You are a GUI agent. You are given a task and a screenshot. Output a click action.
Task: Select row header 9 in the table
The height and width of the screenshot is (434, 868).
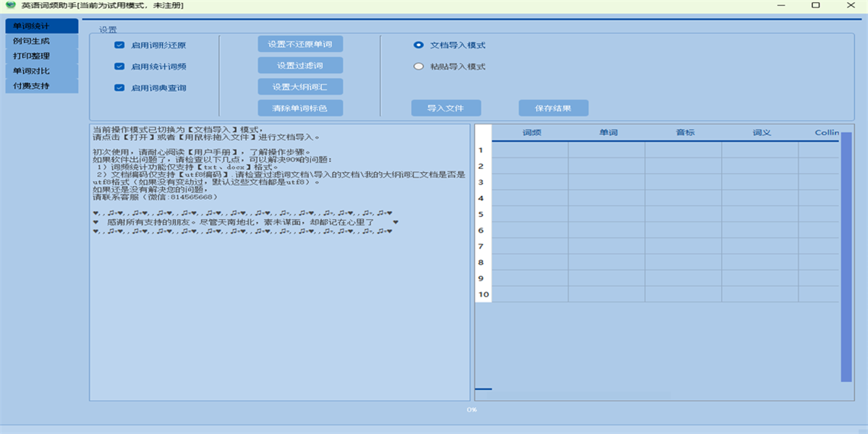[483, 278]
